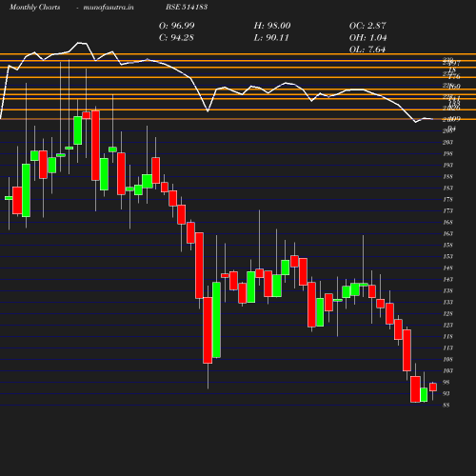Viewport: 476px width, 476px height.
Task: Click the highest peak of the white line
Action: (x=79, y=42)
